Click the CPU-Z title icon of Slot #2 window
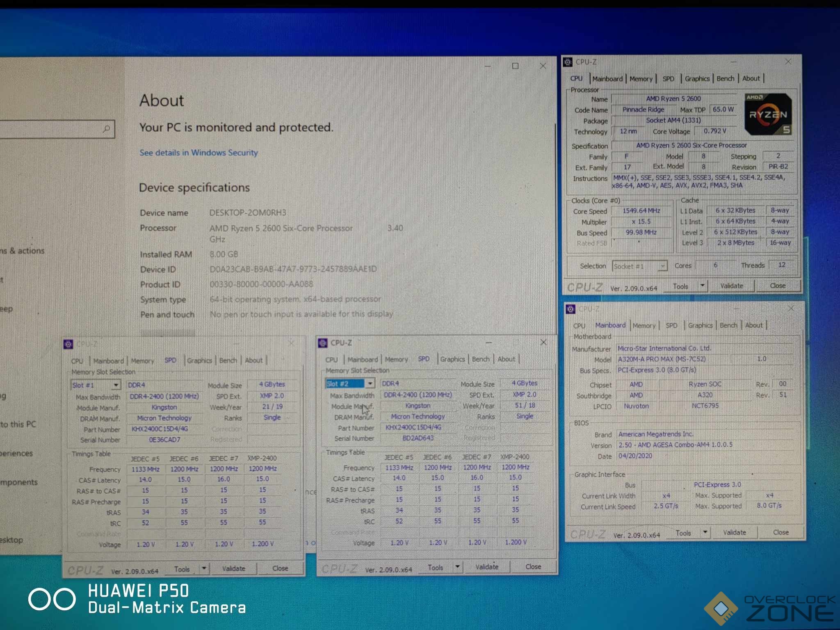This screenshot has height=630, width=840. [323, 343]
